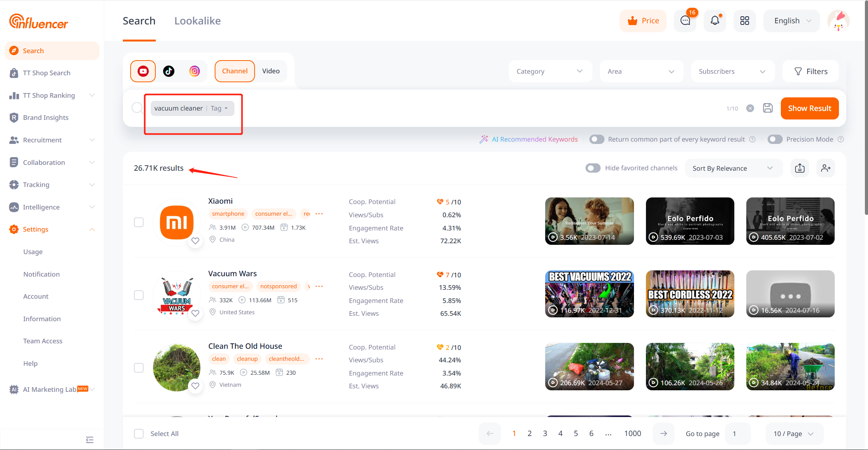Click the save search floppy-disk icon
868x450 pixels.
[768, 108]
